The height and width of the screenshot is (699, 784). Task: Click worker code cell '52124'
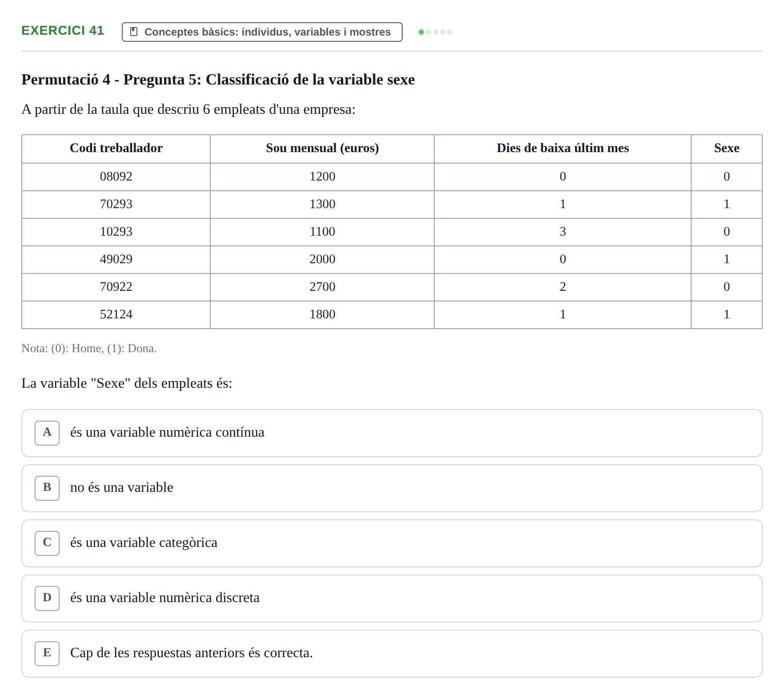tap(116, 315)
